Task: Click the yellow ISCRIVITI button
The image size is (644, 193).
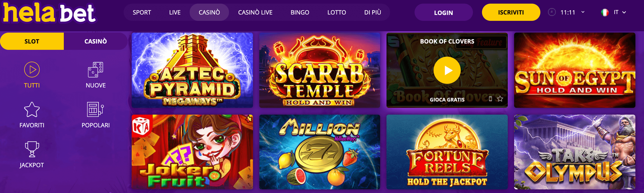Action: 511,12
